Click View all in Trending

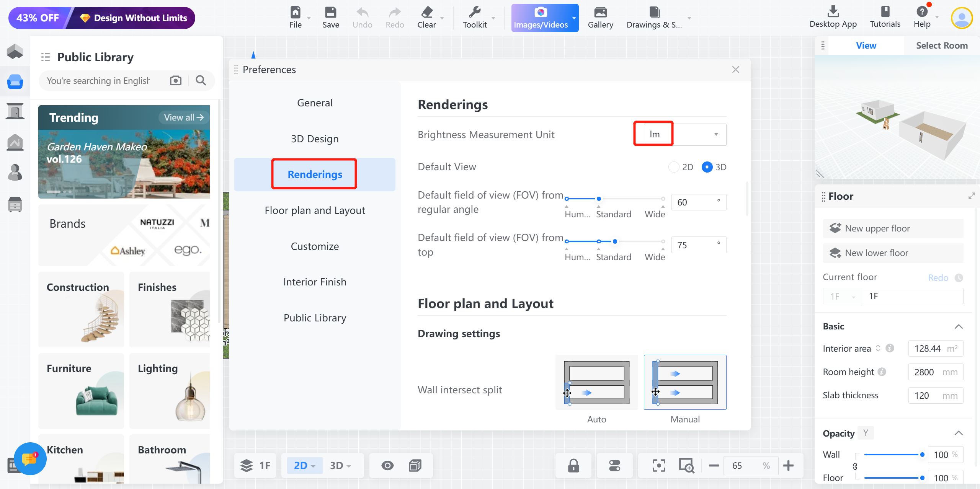183,117
